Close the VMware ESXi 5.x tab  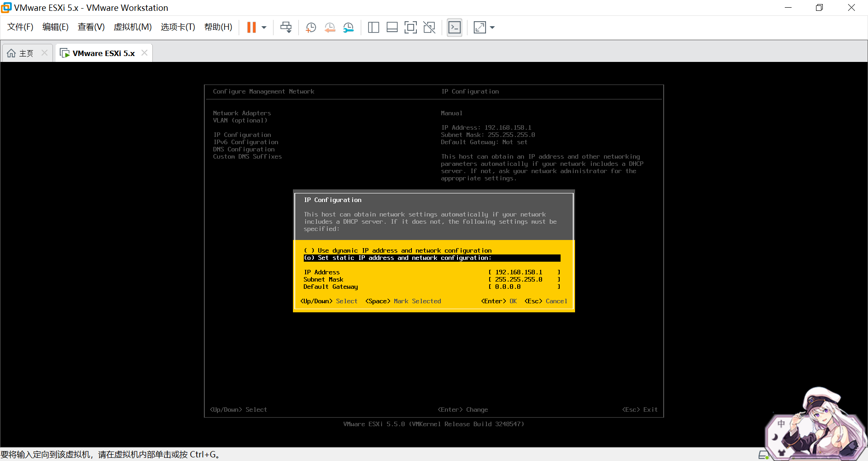pos(144,53)
